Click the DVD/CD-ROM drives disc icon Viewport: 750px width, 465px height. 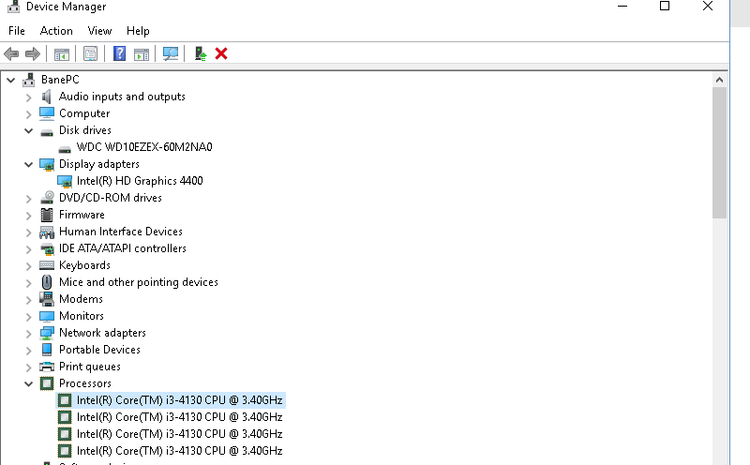[x=47, y=198]
